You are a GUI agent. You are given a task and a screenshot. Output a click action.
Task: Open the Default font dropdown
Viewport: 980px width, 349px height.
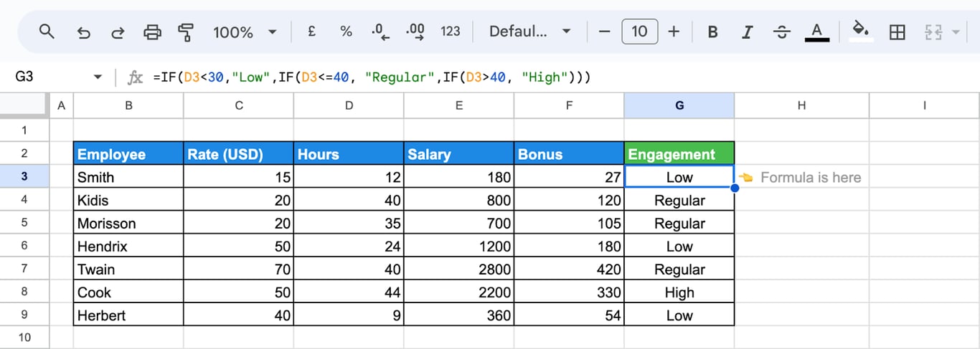529,32
